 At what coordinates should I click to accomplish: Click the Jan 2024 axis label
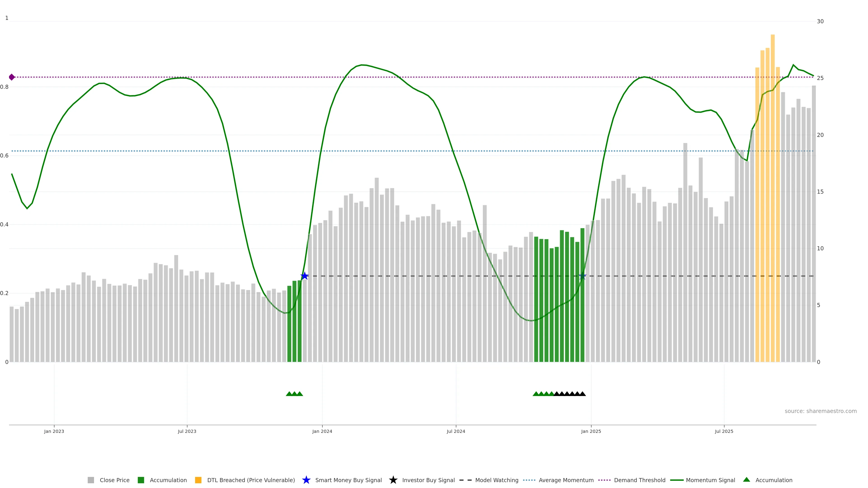322,432
